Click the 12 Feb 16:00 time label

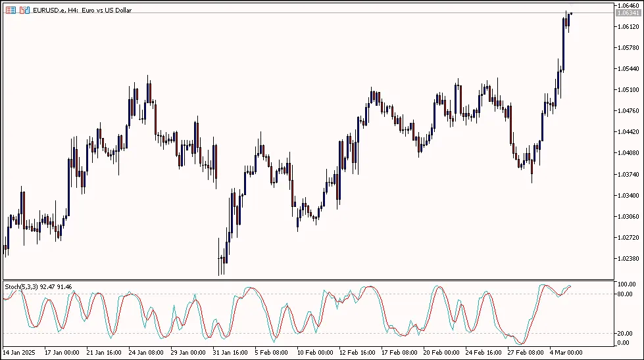pos(357,352)
